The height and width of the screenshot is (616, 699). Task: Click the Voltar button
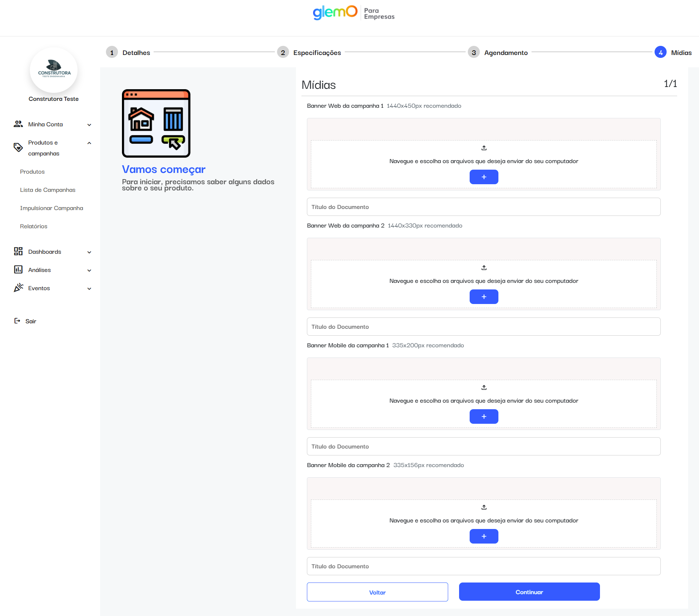click(377, 592)
